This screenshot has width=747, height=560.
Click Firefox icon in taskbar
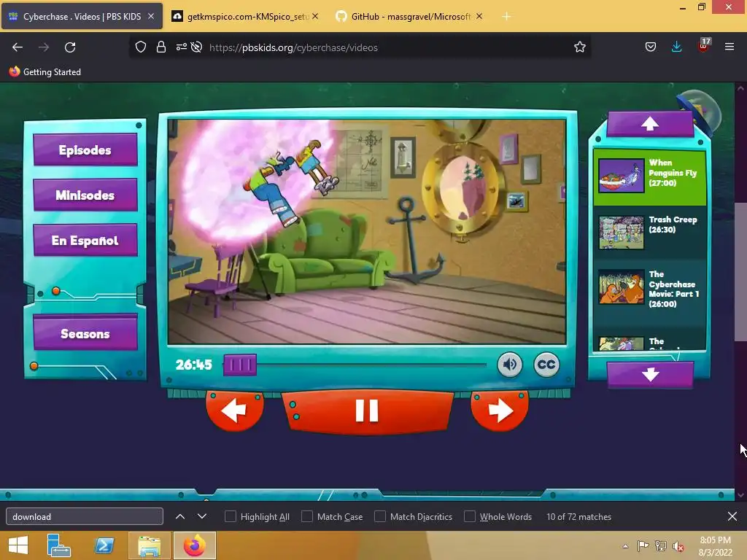(195, 545)
